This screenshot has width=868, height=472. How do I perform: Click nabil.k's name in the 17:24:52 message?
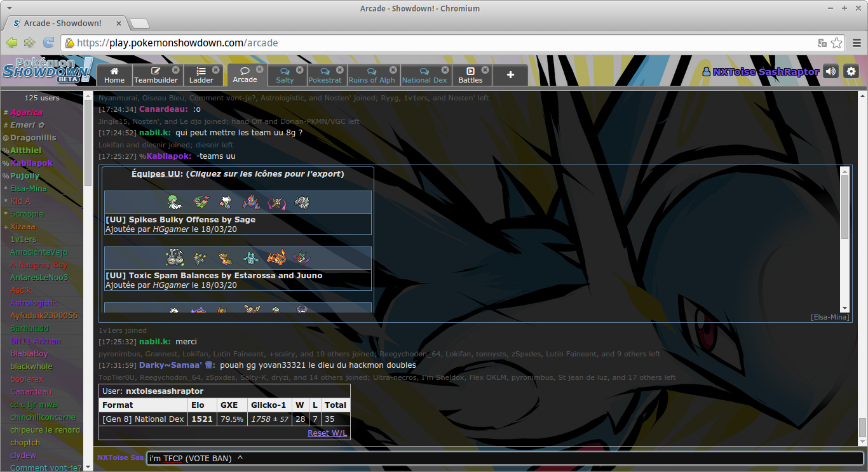pyautogui.click(x=155, y=133)
